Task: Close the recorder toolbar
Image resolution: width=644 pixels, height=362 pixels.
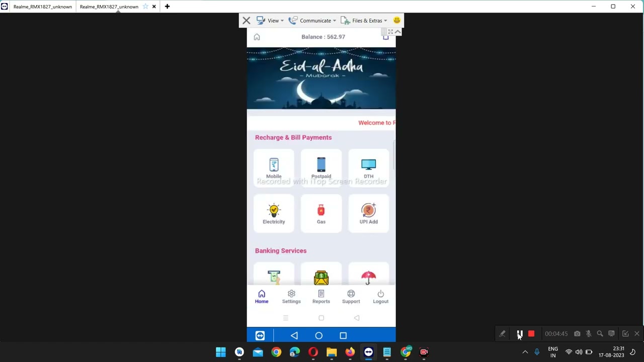Action: (x=637, y=333)
